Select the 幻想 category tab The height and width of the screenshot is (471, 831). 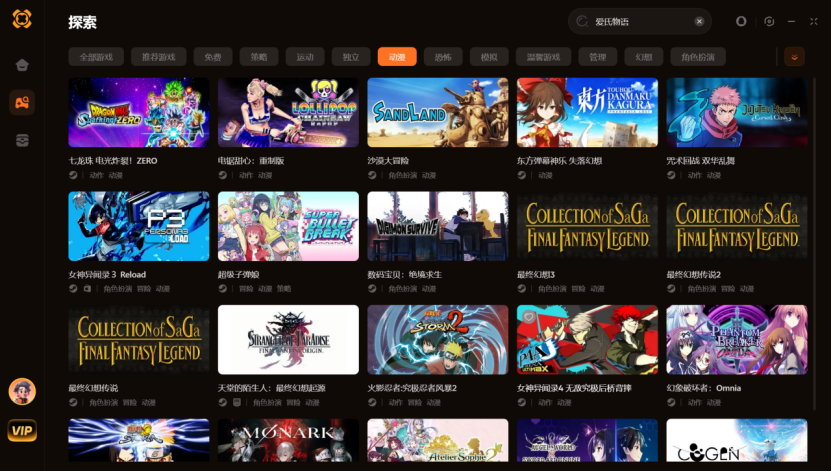point(644,57)
